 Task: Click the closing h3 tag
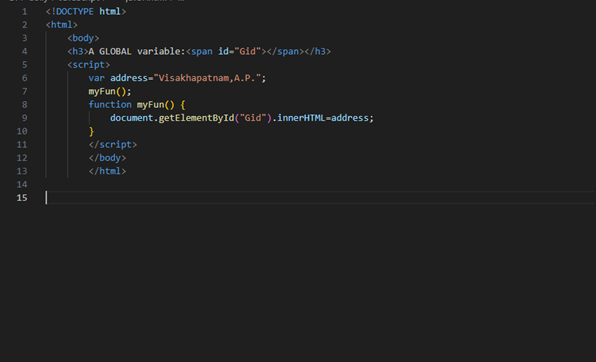[x=317, y=52]
